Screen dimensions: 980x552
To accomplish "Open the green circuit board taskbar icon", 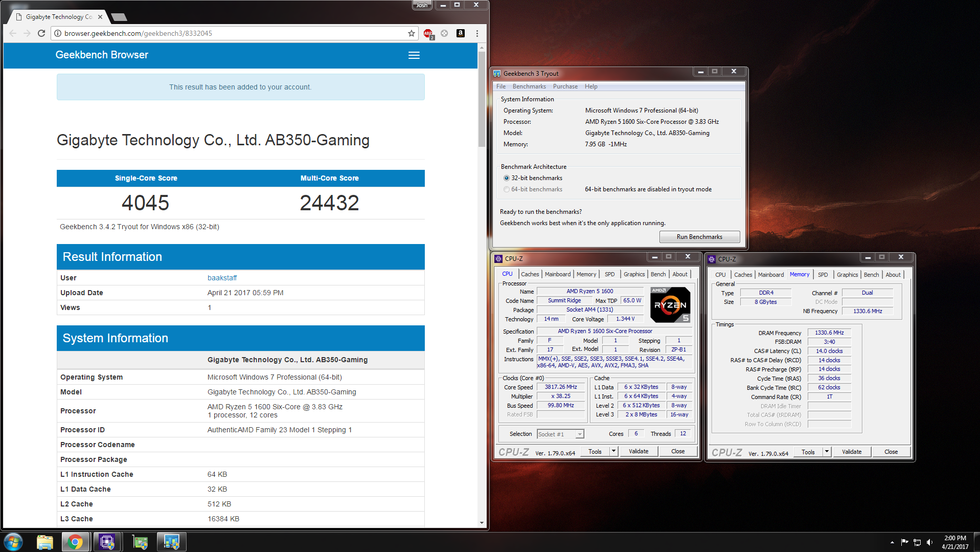I will [140, 542].
